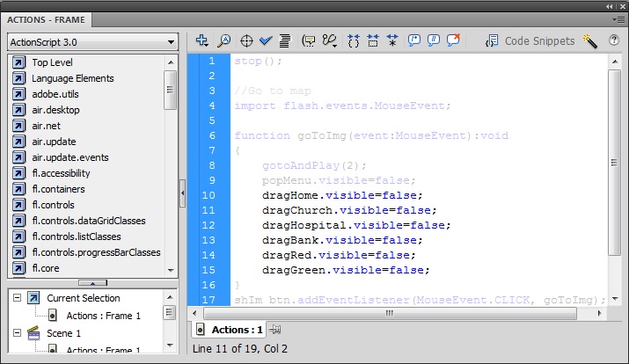Open Help with the question mark icon

coord(614,40)
